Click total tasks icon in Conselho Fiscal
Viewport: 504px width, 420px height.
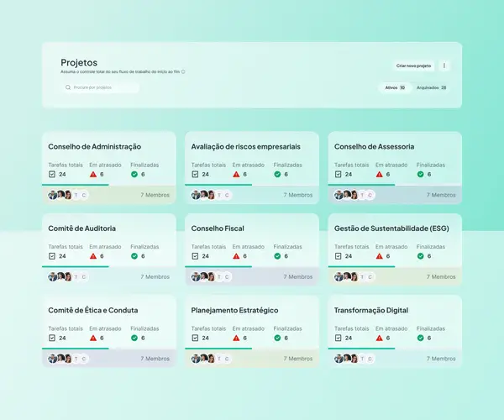(x=195, y=256)
